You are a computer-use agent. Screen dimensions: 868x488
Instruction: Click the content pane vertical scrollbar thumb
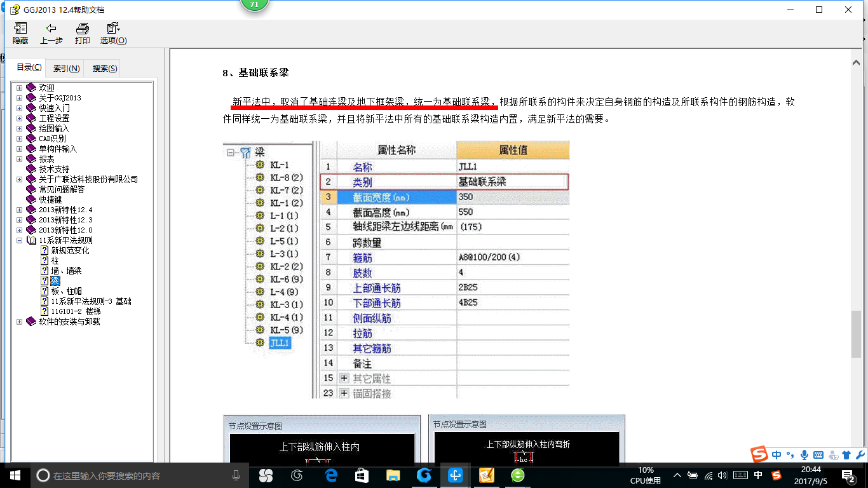tap(857, 334)
